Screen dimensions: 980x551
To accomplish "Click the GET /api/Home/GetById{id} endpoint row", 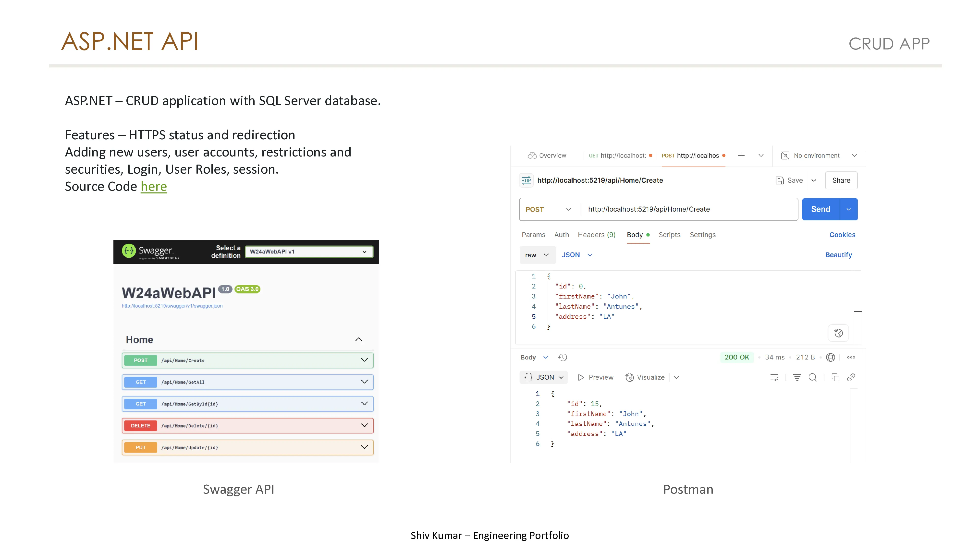I will tap(248, 404).
